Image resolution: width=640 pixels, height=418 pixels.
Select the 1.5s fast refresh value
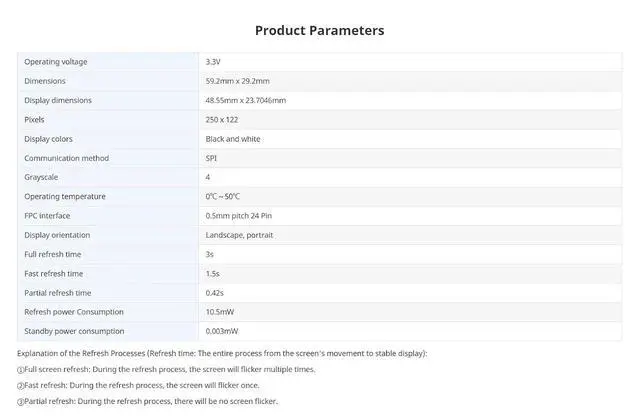pos(213,273)
